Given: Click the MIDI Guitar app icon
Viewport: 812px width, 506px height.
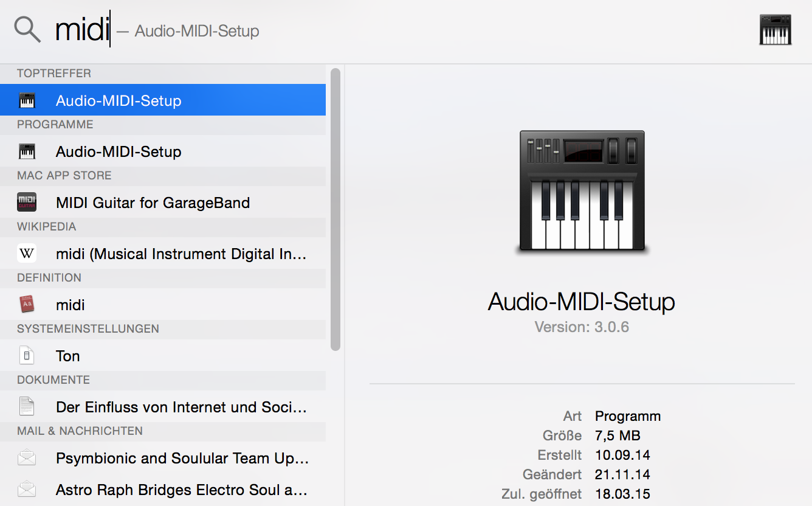Looking at the screenshot, I should (27, 203).
